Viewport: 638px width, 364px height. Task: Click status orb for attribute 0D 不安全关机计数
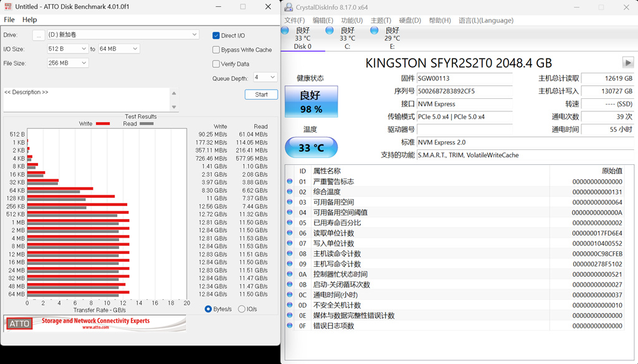290,305
